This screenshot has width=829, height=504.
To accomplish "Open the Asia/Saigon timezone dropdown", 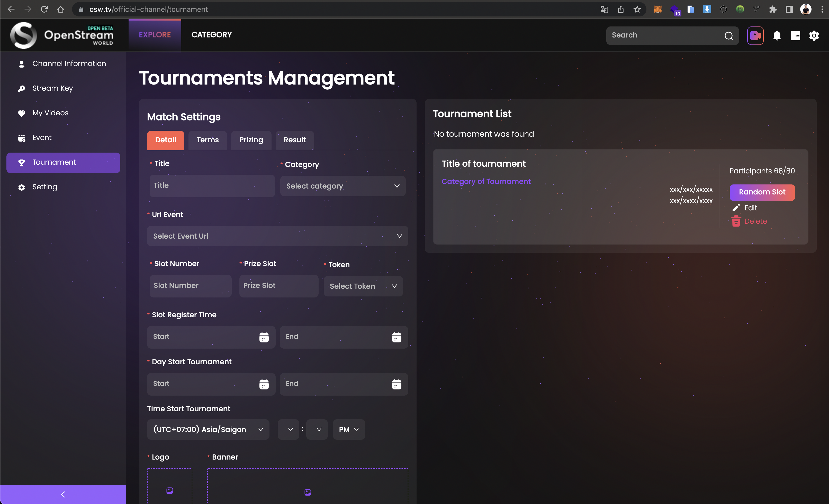I will click(208, 429).
